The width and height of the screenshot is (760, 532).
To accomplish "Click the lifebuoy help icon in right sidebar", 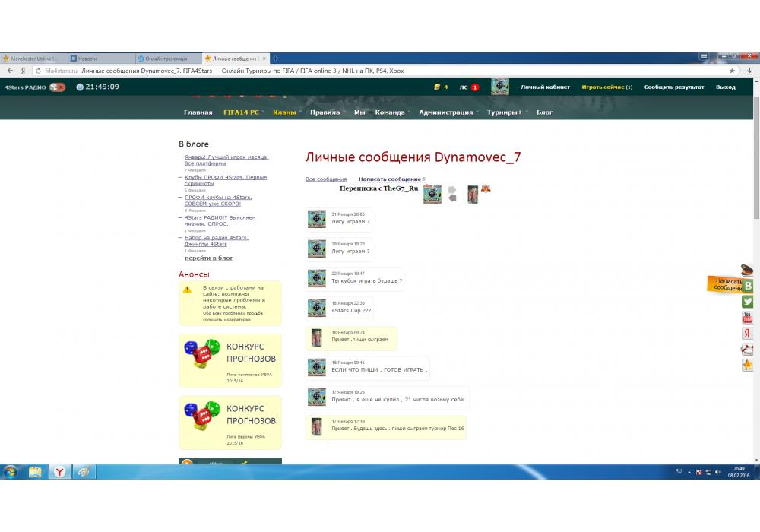I will 747,350.
